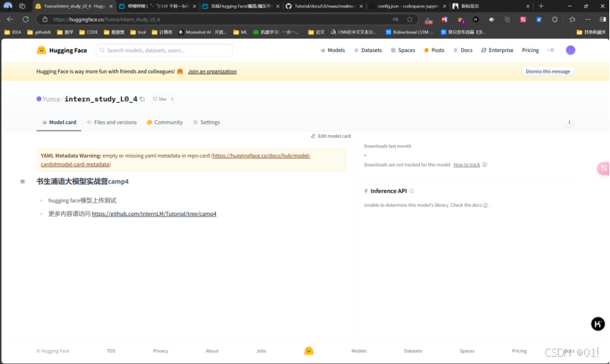610x364 pixels.
Task: Focus the Hugging Face search box
Action: [x=164, y=50]
